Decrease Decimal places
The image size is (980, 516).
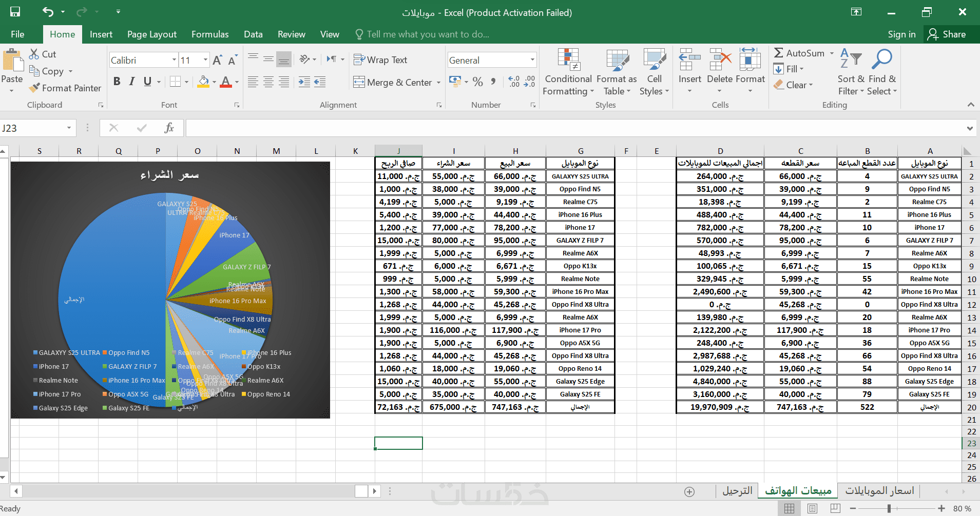pyautogui.click(x=529, y=81)
